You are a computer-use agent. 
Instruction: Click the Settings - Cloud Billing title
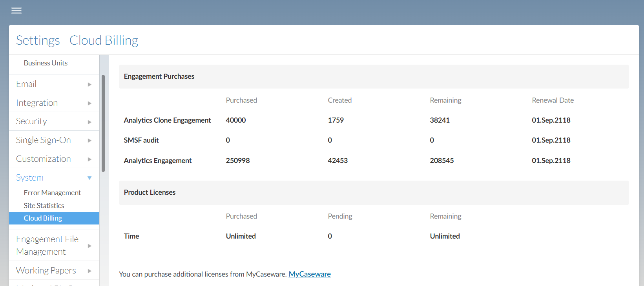pos(77,40)
